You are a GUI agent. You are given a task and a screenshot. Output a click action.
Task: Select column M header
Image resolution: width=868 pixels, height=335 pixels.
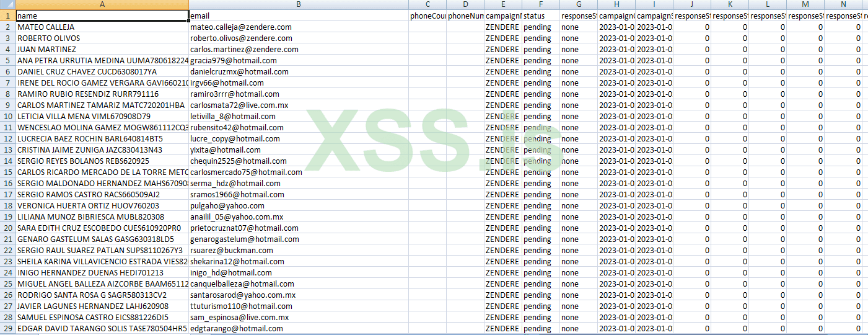pyautogui.click(x=805, y=4)
